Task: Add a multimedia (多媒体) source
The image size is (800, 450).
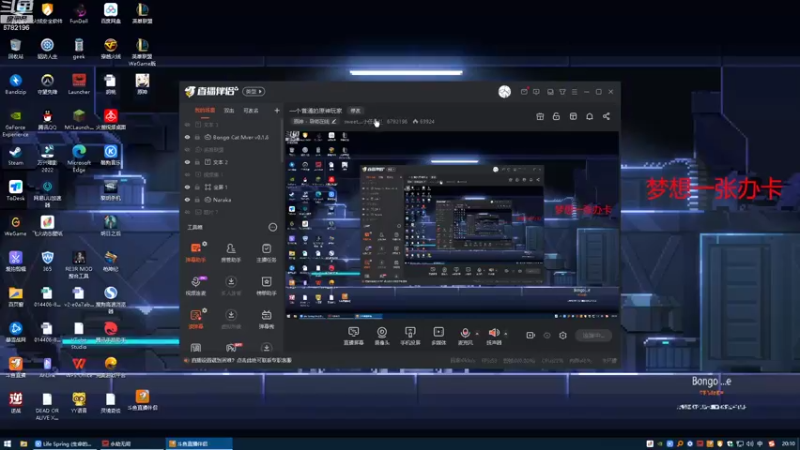Action: (438, 336)
